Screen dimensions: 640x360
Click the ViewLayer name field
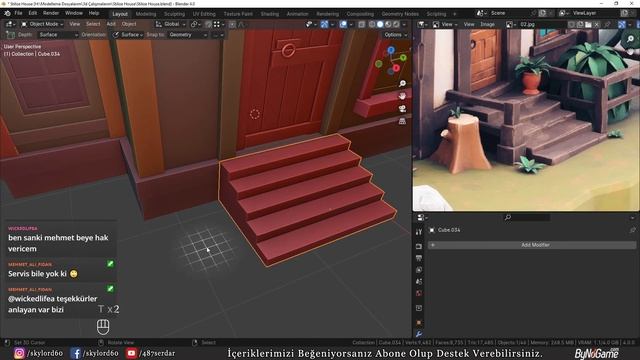(595, 13)
